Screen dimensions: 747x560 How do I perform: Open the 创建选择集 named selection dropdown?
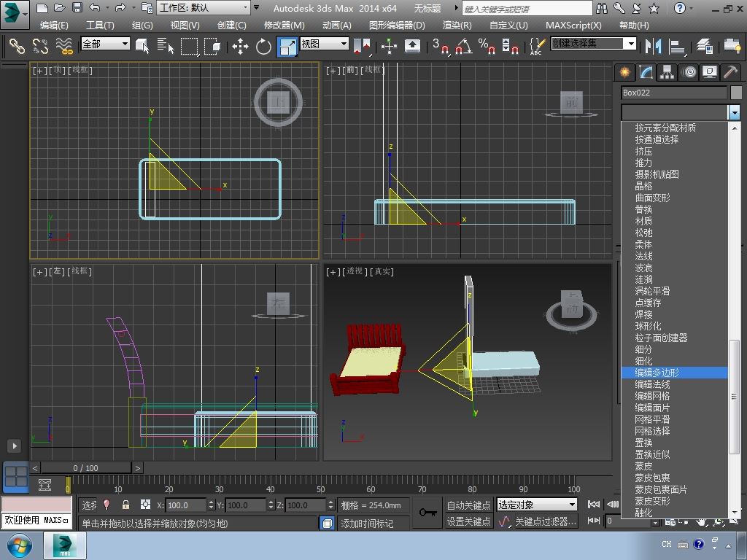593,44
